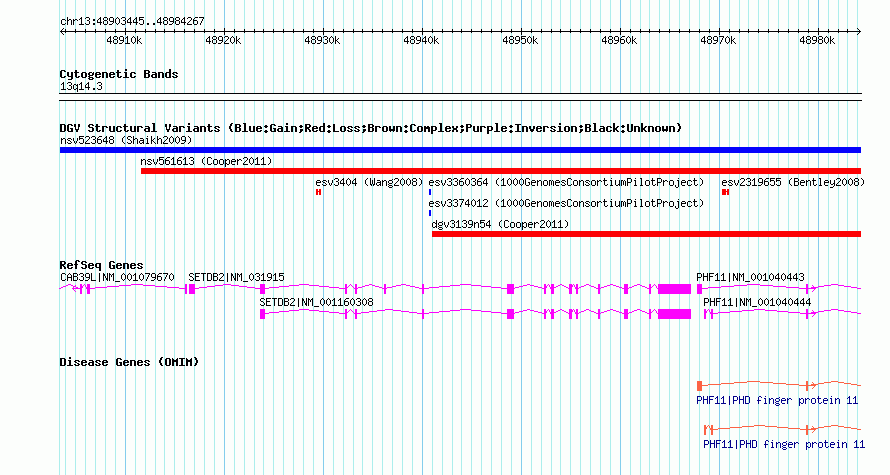Click the 48920k ruler tick label
Image resolution: width=890 pixels, height=475 pixels.
pyautogui.click(x=223, y=40)
